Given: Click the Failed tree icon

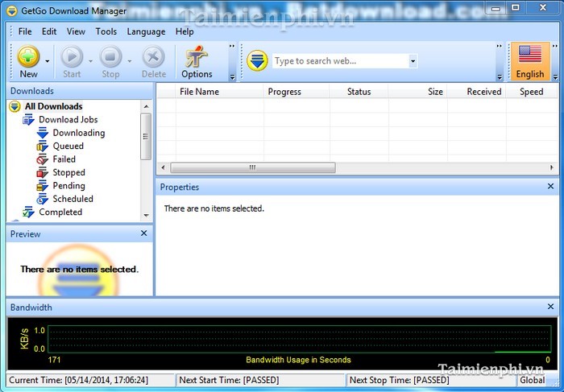Looking at the screenshot, I should click(x=43, y=159).
